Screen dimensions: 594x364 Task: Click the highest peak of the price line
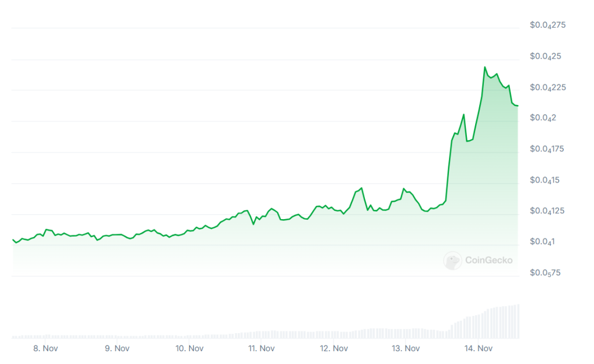(485, 67)
